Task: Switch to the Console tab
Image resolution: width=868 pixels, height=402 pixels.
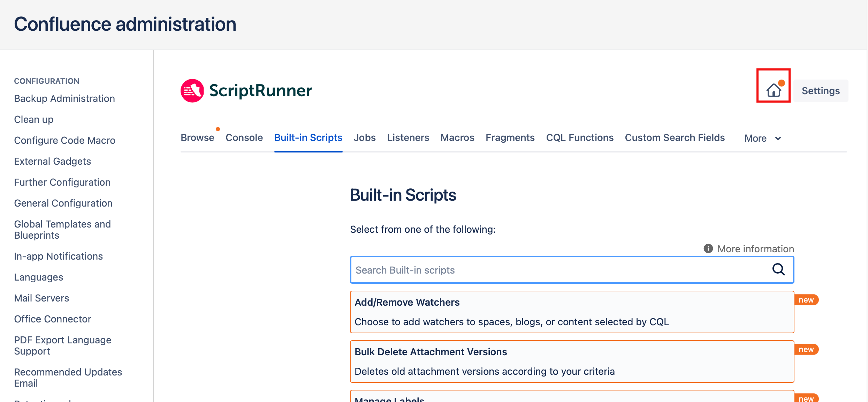Action: click(244, 137)
